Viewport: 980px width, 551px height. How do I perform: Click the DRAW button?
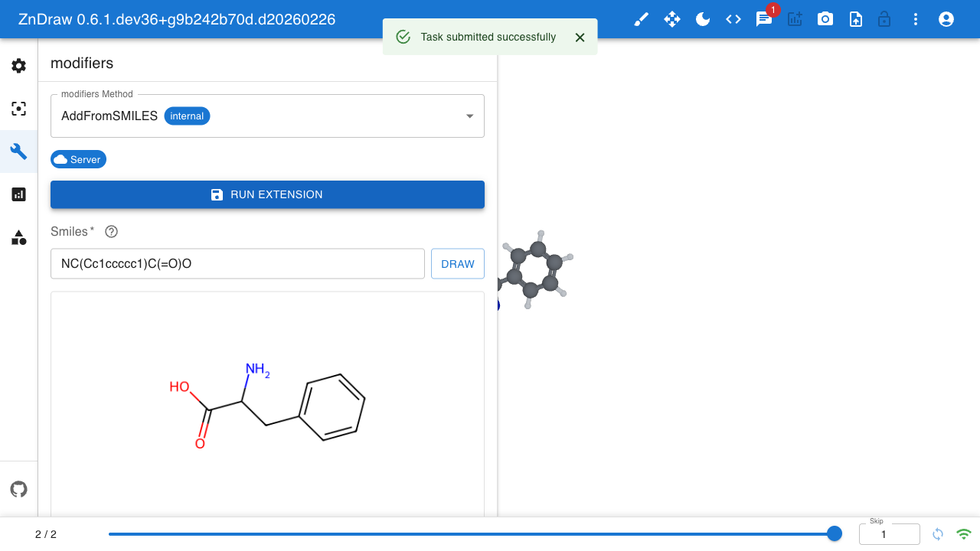[x=458, y=264]
